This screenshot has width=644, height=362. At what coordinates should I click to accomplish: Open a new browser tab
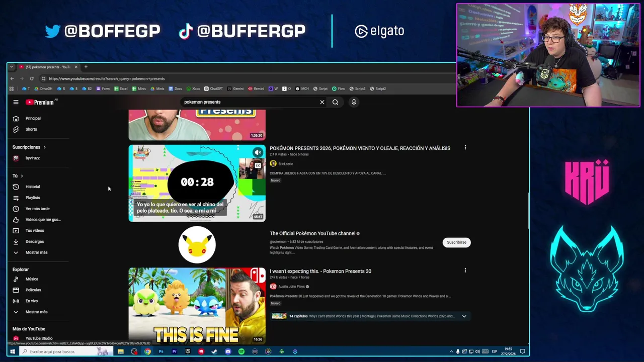click(86, 67)
